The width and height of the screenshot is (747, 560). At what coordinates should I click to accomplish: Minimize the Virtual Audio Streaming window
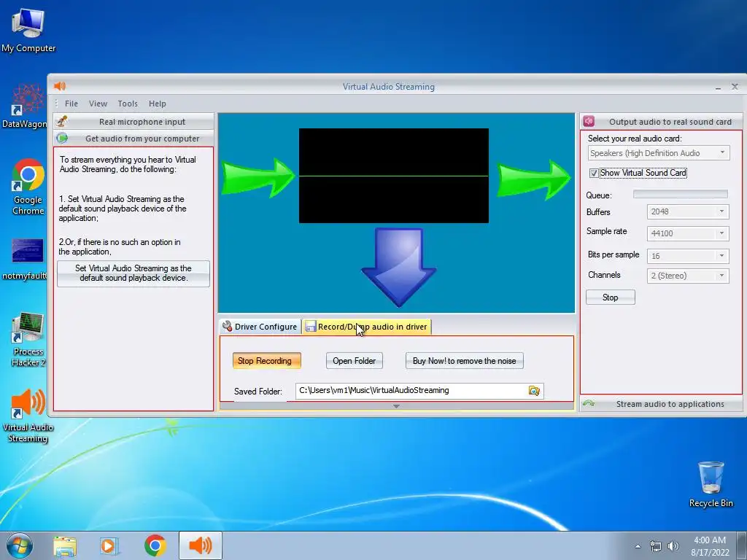click(718, 87)
